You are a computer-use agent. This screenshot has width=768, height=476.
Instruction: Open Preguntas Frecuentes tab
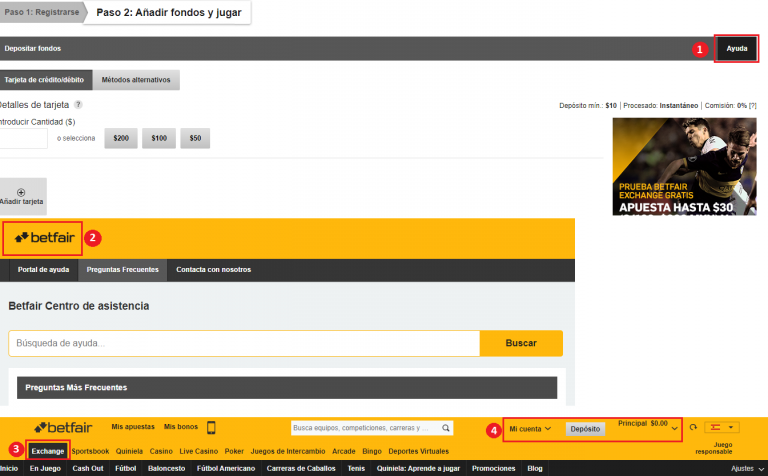click(122, 270)
